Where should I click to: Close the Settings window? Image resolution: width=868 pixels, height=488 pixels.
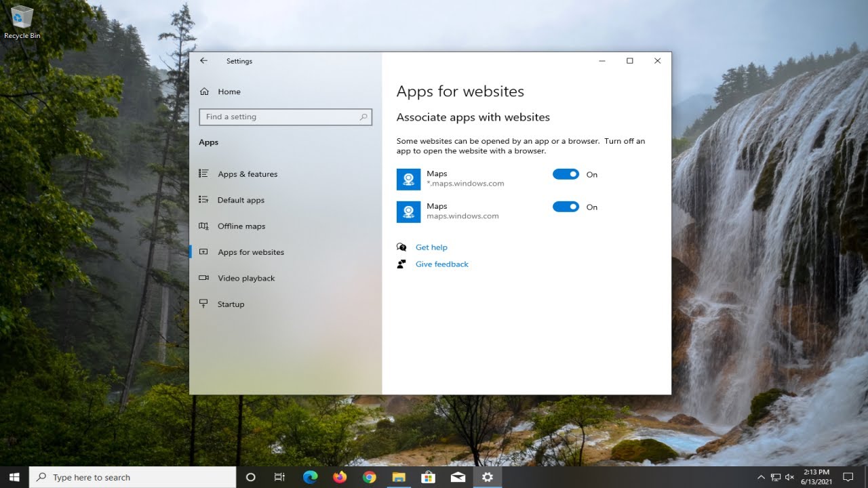[657, 61]
